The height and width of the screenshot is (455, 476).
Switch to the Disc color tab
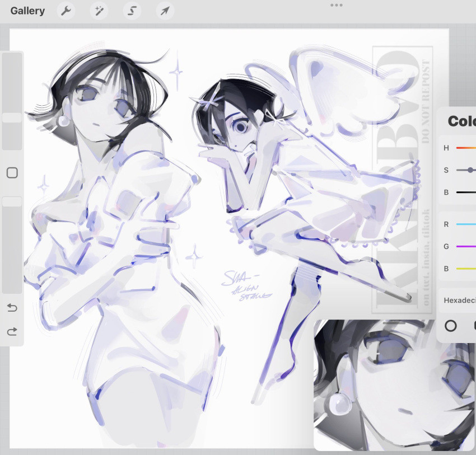click(x=450, y=326)
